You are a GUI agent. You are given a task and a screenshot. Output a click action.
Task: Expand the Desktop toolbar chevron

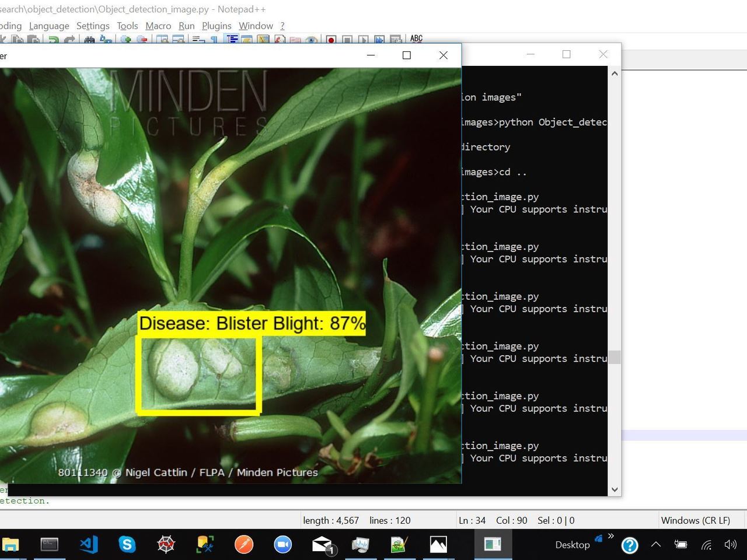coord(610,536)
